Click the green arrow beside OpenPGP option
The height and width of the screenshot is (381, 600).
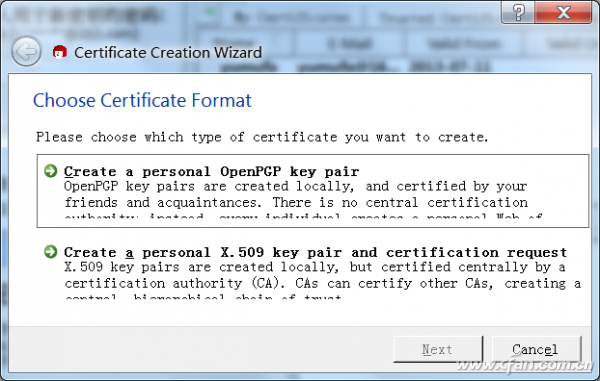click(51, 171)
